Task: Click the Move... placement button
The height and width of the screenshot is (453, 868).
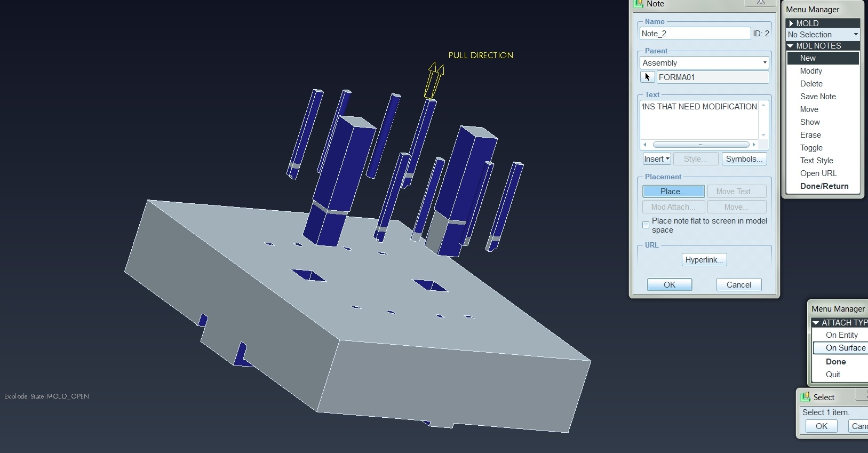Action: [737, 207]
